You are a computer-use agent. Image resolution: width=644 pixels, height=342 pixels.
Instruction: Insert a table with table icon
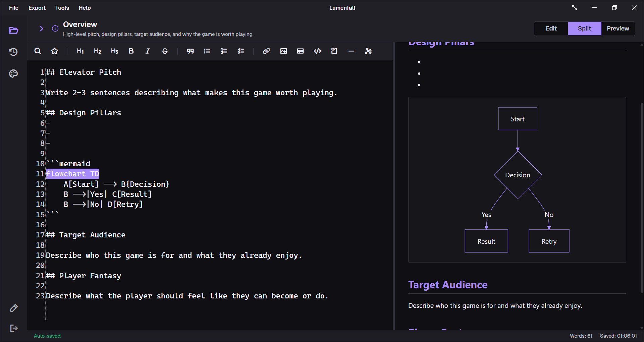click(300, 51)
